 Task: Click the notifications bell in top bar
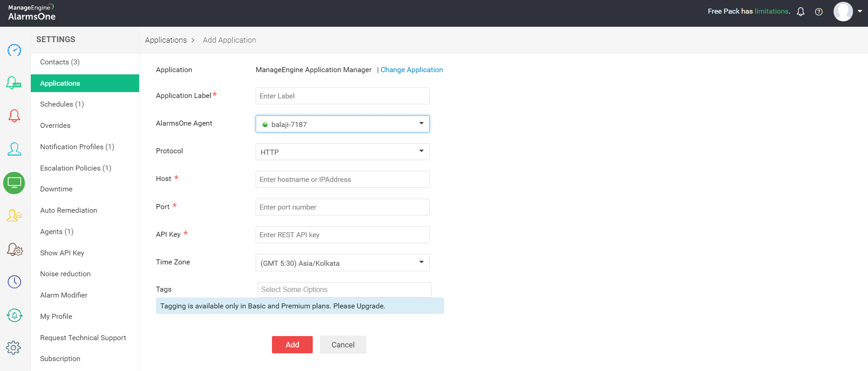tap(800, 12)
